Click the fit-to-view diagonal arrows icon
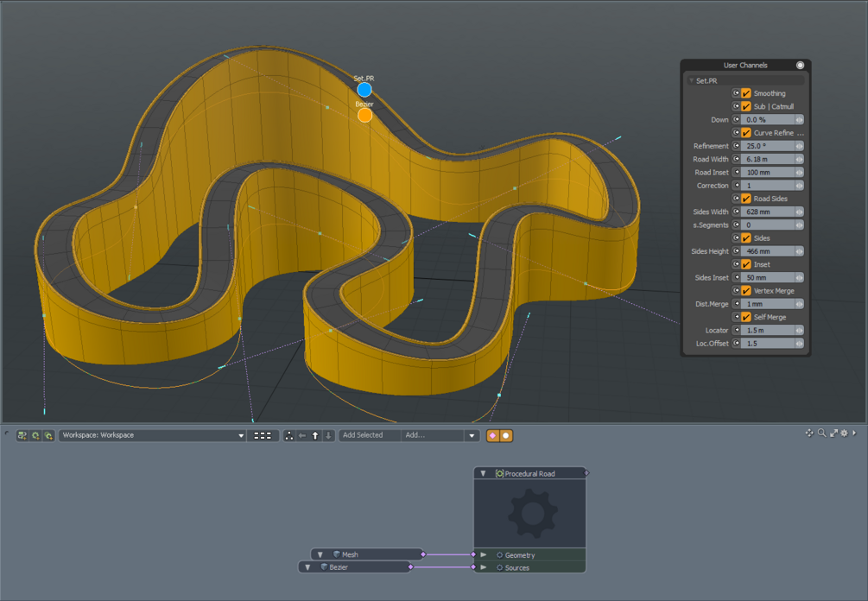 pyautogui.click(x=833, y=434)
